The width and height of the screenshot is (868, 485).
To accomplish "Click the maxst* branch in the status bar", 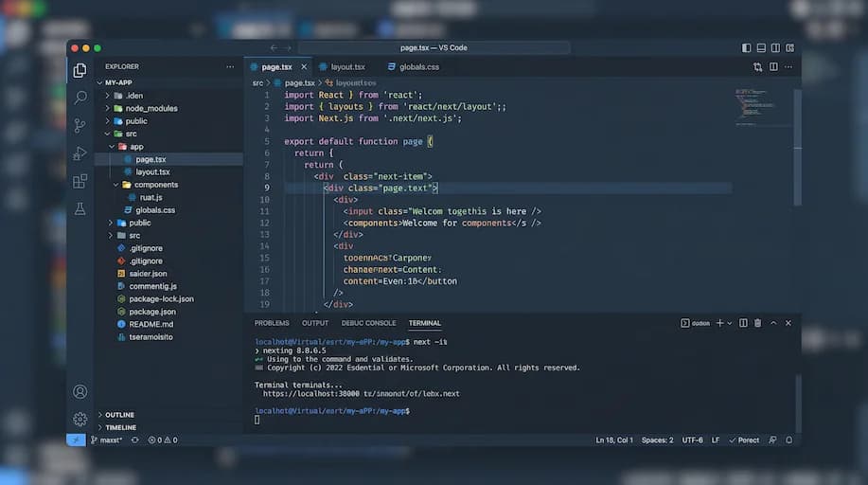I will click(x=107, y=440).
